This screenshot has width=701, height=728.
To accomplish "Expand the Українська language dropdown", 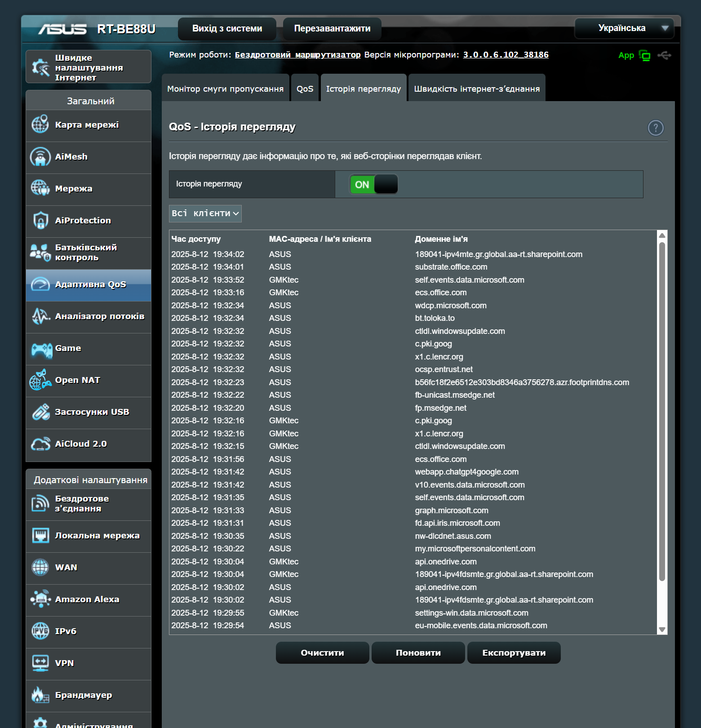I will 624,28.
